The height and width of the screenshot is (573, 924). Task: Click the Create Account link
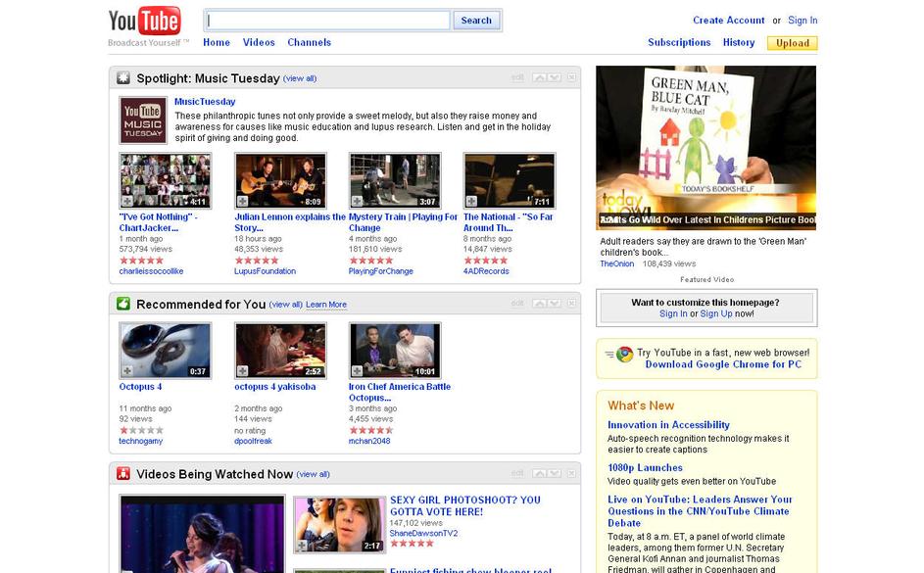(x=728, y=20)
